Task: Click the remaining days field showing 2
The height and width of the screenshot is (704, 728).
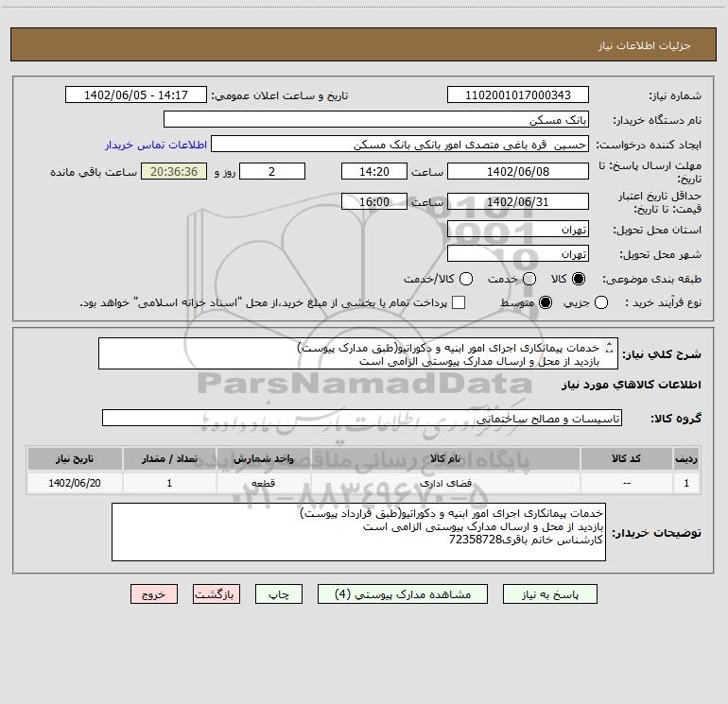Action: (272, 171)
